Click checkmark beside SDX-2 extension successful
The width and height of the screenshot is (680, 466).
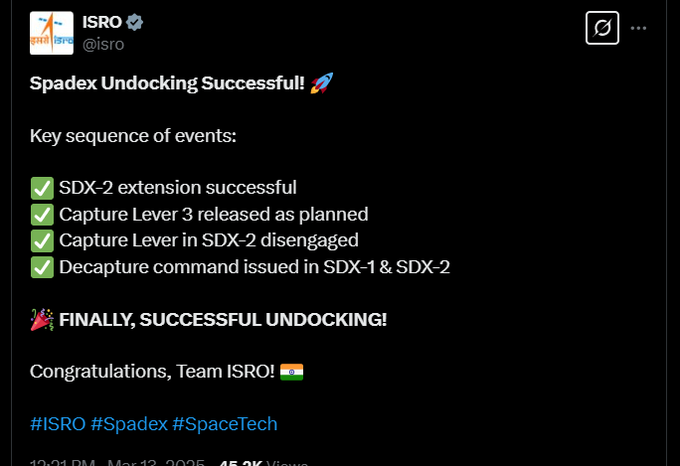click(42, 188)
